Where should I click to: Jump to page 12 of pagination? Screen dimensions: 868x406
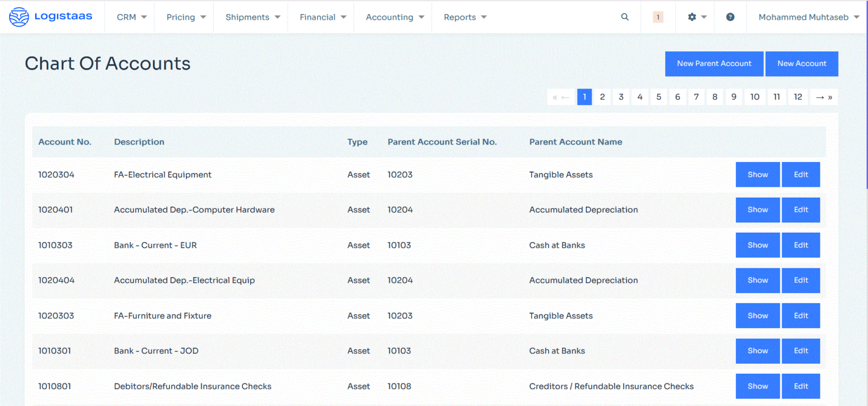(x=798, y=97)
